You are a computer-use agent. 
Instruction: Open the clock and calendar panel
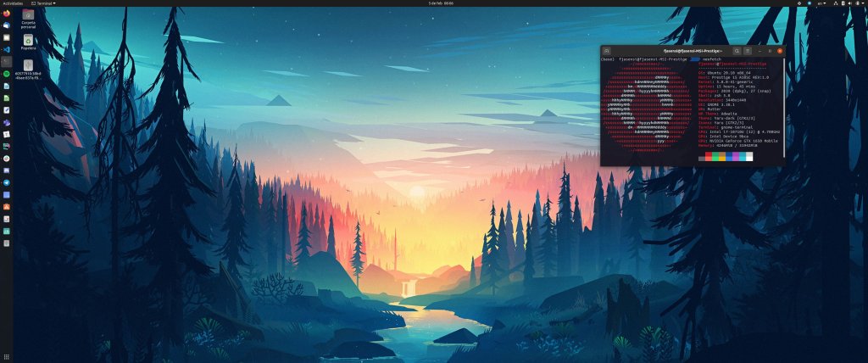442,3
